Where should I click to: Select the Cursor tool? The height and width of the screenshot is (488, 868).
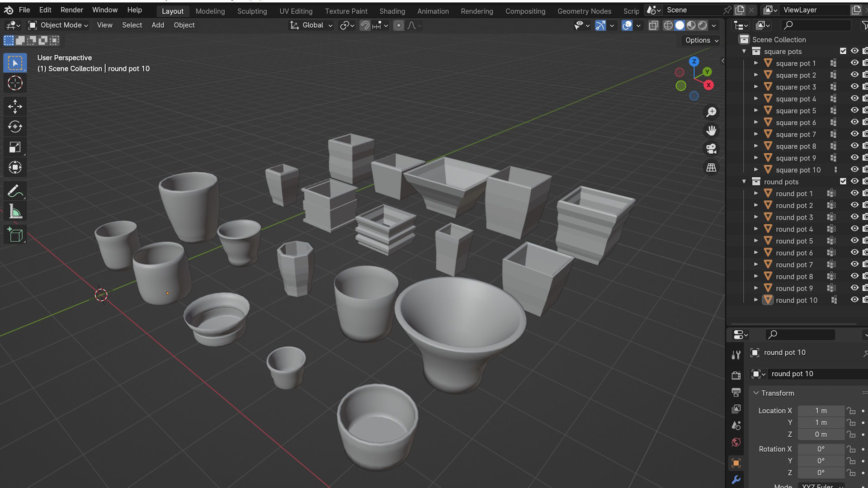click(x=15, y=83)
